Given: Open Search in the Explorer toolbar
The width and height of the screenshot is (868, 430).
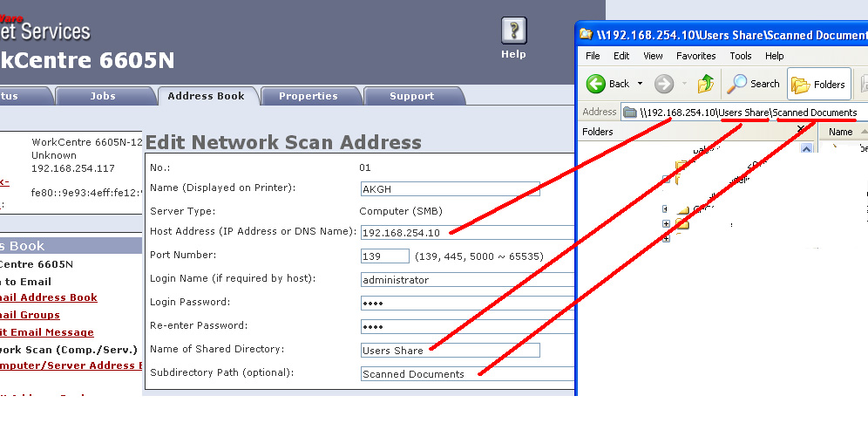Looking at the screenshot, I should (753, 85).
